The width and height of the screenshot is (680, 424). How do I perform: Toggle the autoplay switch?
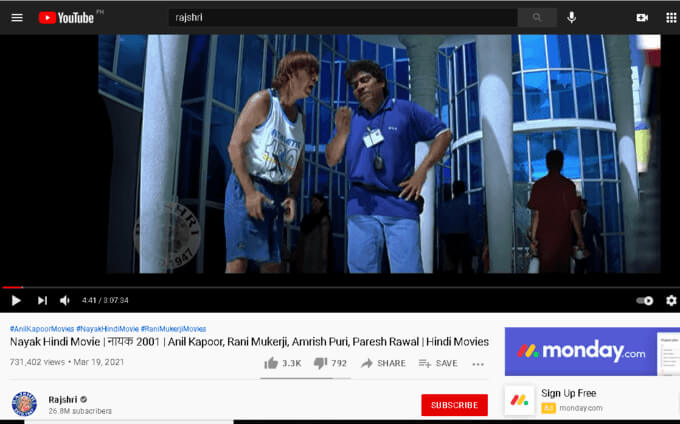(644, 300)
